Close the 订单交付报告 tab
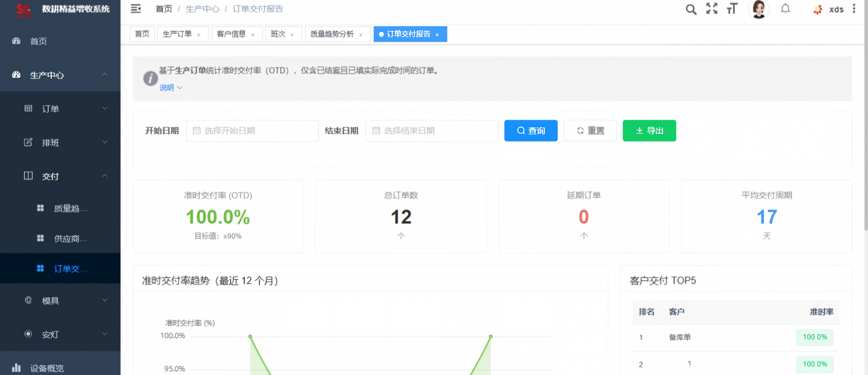This screenshot has width=868, height=375. point(437,35)
